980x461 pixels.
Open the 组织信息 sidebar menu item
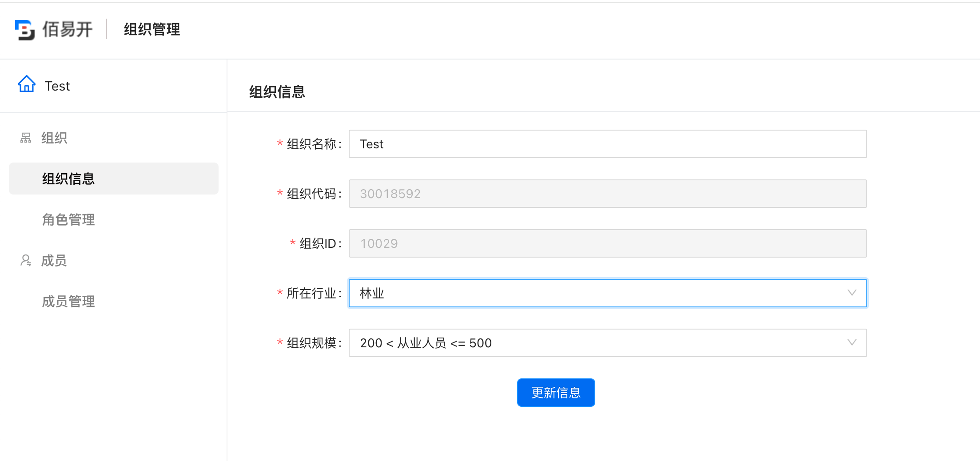point(114,179)
